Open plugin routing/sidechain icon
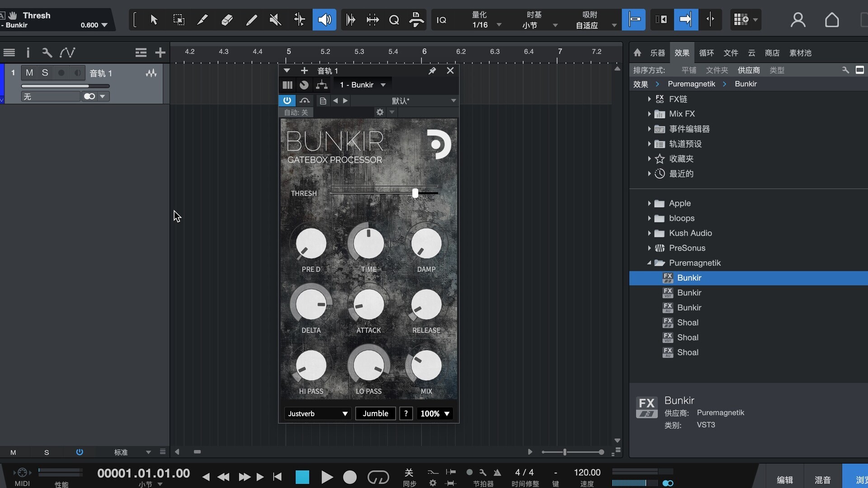The height and width of the screenshot is (488, 868). point(321,84)
